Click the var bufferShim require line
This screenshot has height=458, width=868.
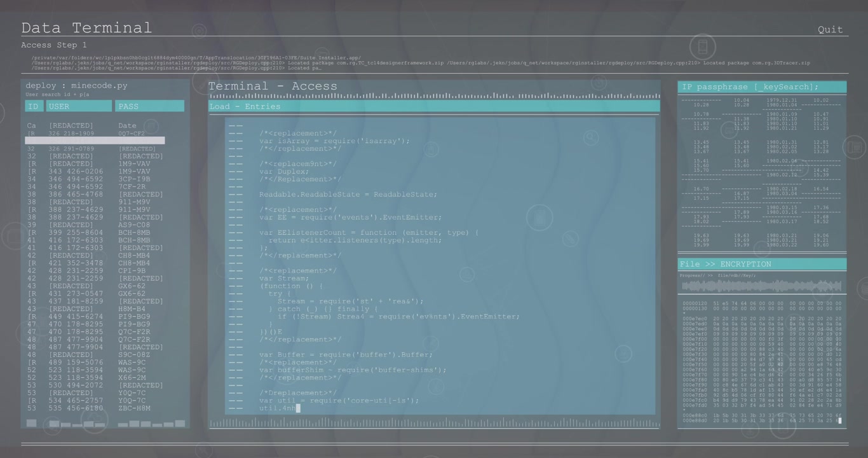point(353,370)
